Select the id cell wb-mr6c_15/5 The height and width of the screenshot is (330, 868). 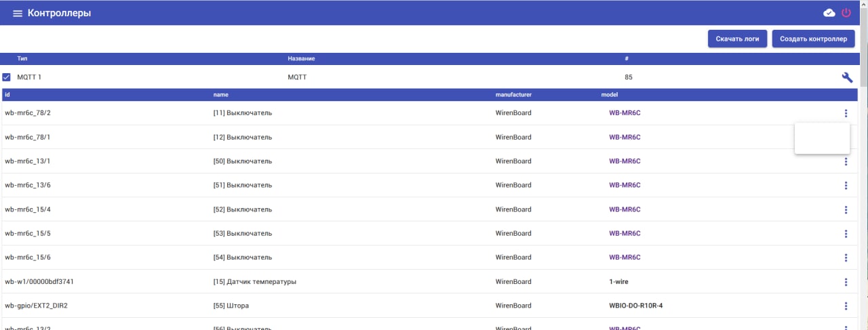(28, 233)
